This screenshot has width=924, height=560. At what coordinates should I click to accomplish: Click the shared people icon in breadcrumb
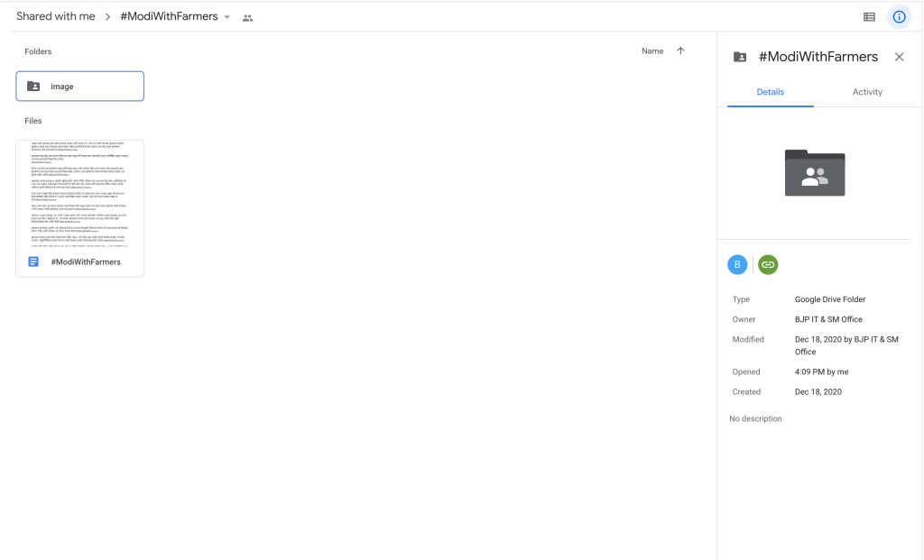pos(247,18)
